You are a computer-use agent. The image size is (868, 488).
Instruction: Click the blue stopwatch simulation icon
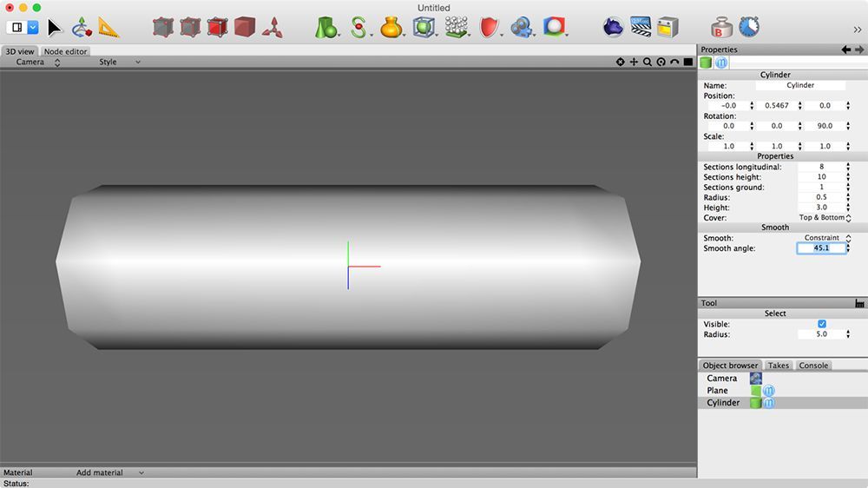coord(749,27)
